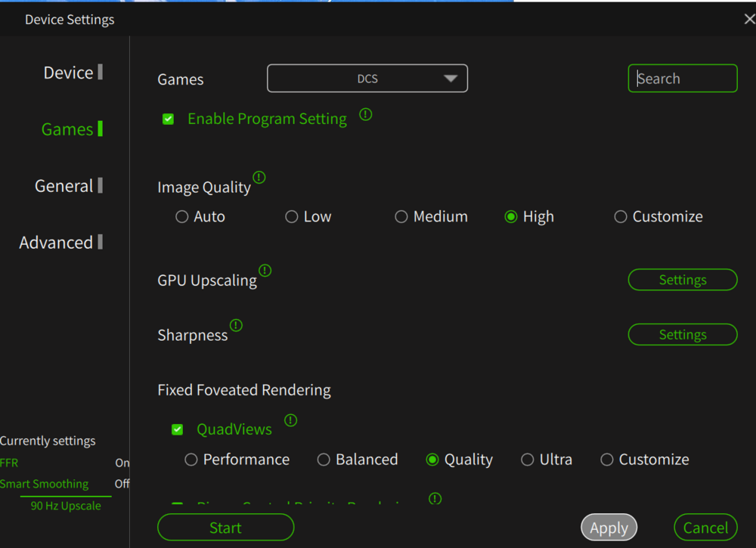This screenshot has height=548, width=756.
Task: Click info icon next to Enable Program Setting
Action: click(366, 115)
